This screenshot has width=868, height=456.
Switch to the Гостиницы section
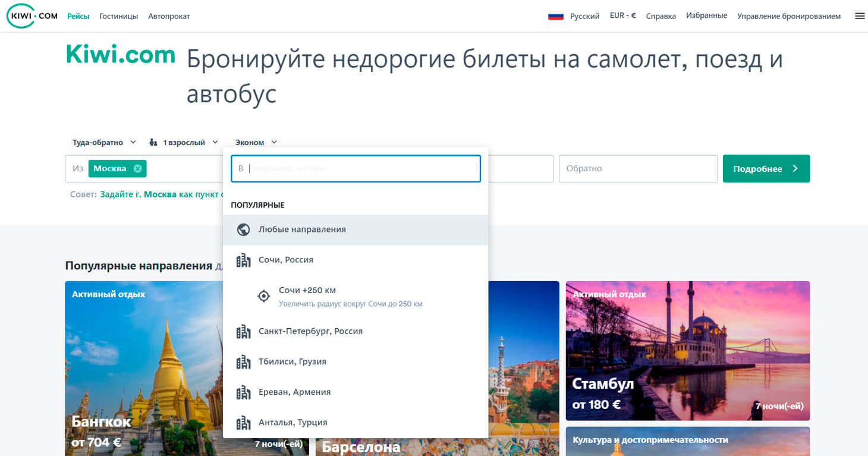pos(118,16)
